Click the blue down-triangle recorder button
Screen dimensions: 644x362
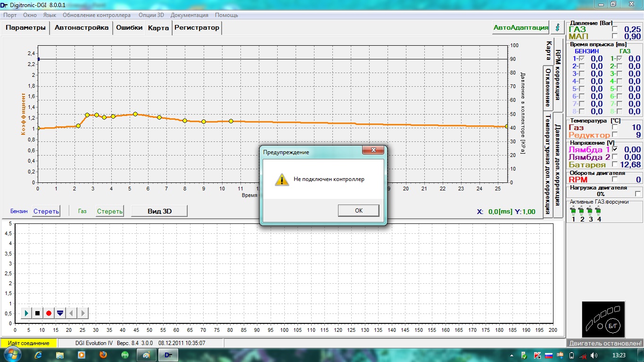coord(60,313)
